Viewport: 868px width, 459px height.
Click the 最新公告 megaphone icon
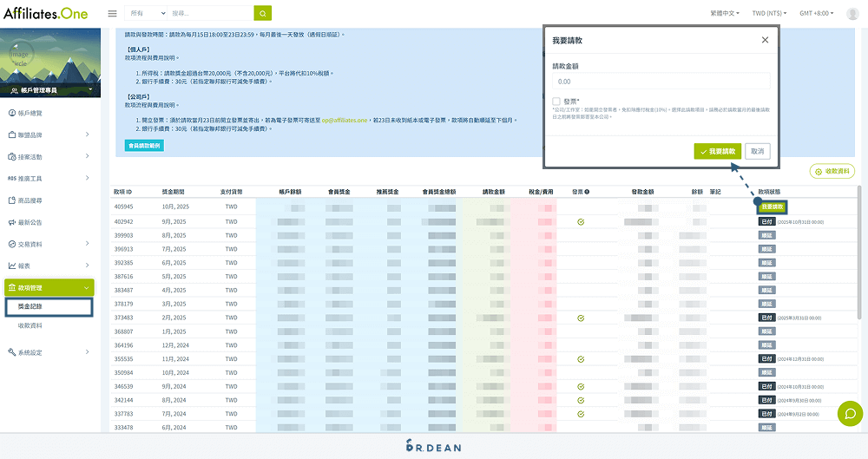11,222
